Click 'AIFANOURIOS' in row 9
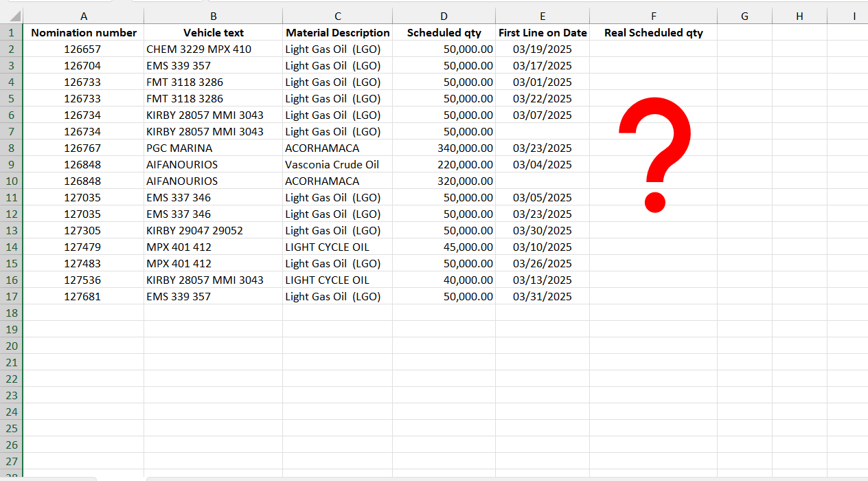868x481 pixels. tap(214, 164)
